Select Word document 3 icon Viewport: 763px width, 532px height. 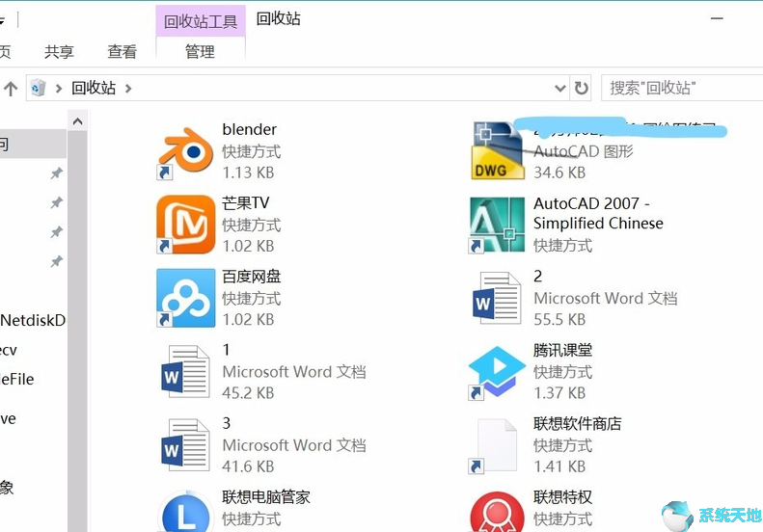click(x=185, y=444)
